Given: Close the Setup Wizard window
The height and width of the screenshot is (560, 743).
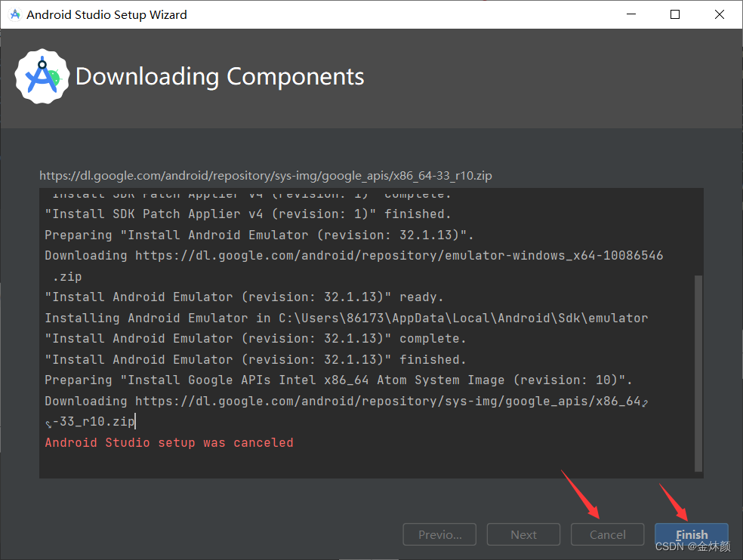Looking at the screenshot, I should [720, 14].
